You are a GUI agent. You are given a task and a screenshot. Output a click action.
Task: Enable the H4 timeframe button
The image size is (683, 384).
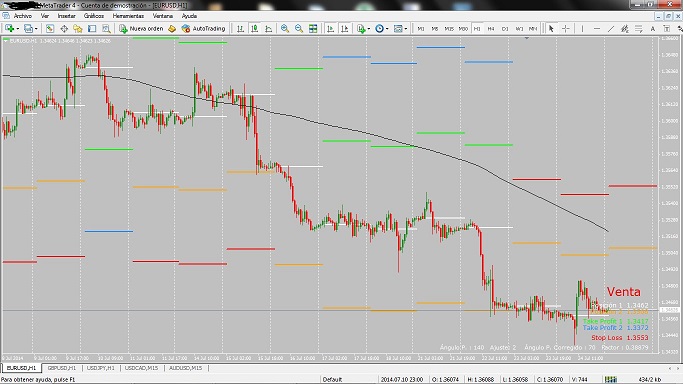(x=491, y=28)
